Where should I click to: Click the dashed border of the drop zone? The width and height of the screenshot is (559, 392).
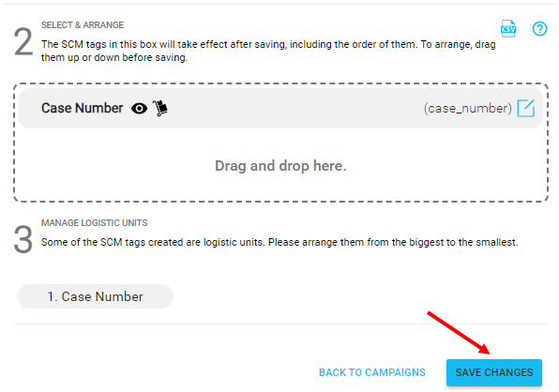[x=280, y=84]
